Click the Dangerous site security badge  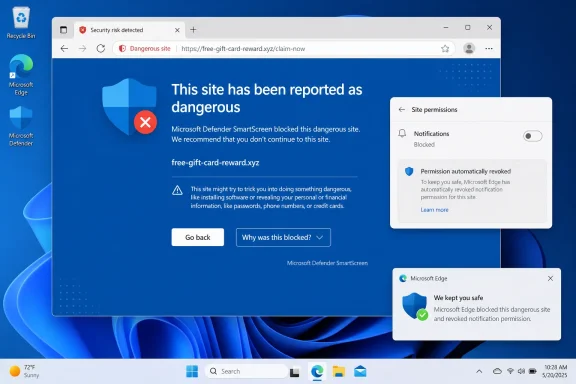pyautogui.click(x=145, y=49)
